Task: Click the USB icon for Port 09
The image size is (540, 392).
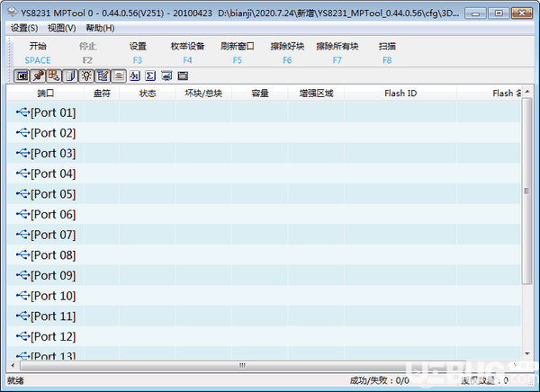Action: click(x=23, y=275)
